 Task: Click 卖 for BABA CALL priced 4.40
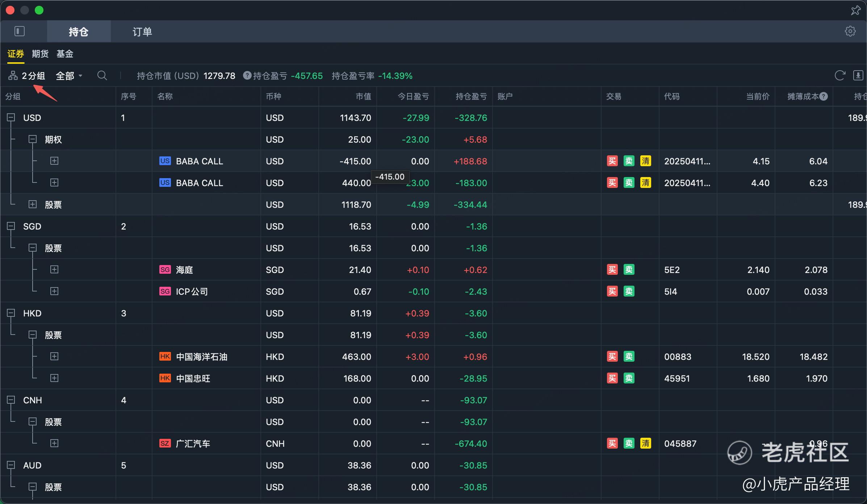pos(629,183)
